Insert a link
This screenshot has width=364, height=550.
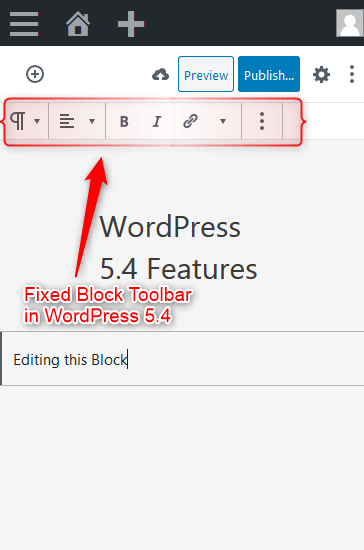point(190,121)
